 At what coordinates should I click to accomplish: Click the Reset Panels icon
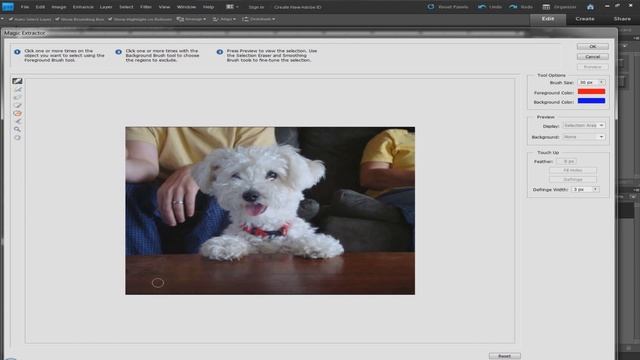(x=431, y=7)
